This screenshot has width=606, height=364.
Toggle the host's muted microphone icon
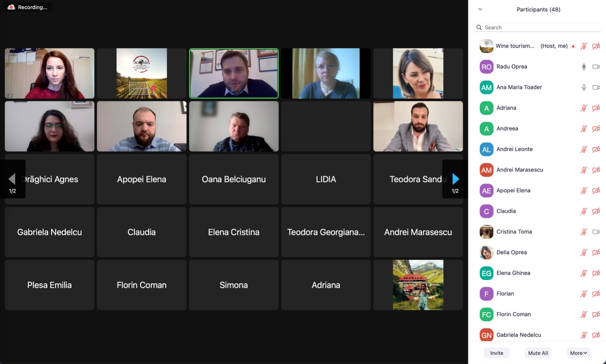[584, 46]
